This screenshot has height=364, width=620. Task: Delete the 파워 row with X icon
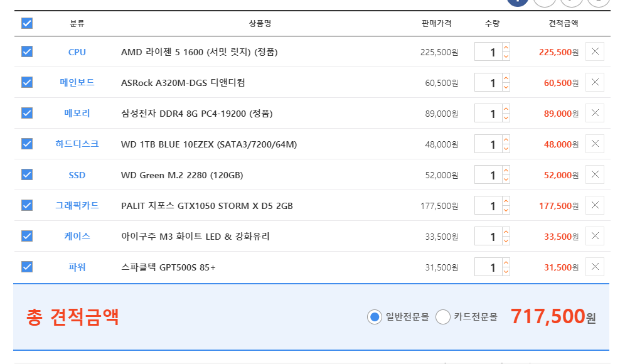point(595,267)
